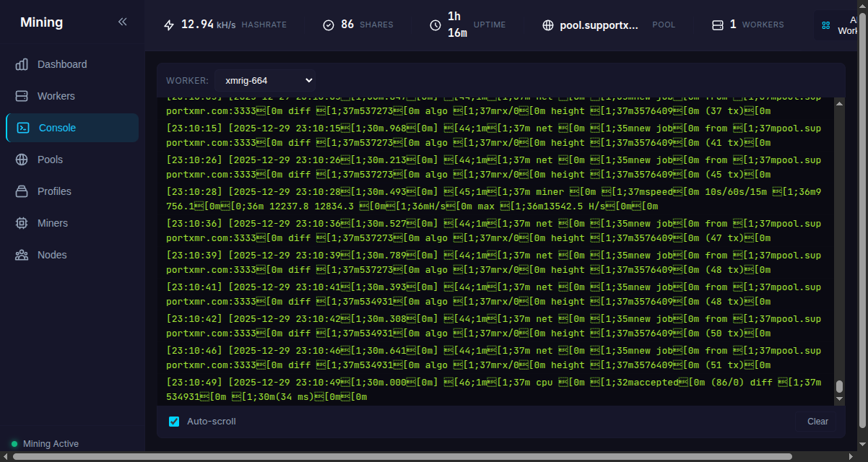
Task: Click the uptime clock icon
Action: pos(435,25)
